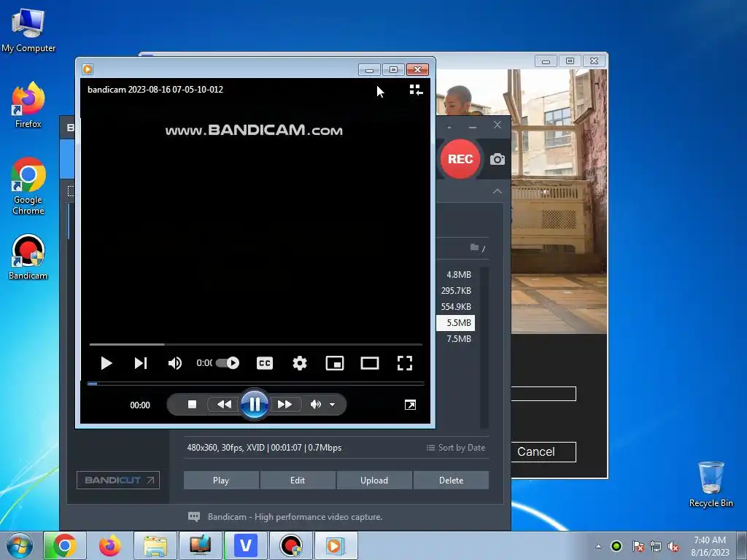Enable miniplayer mode icon

tap(335, 363)
